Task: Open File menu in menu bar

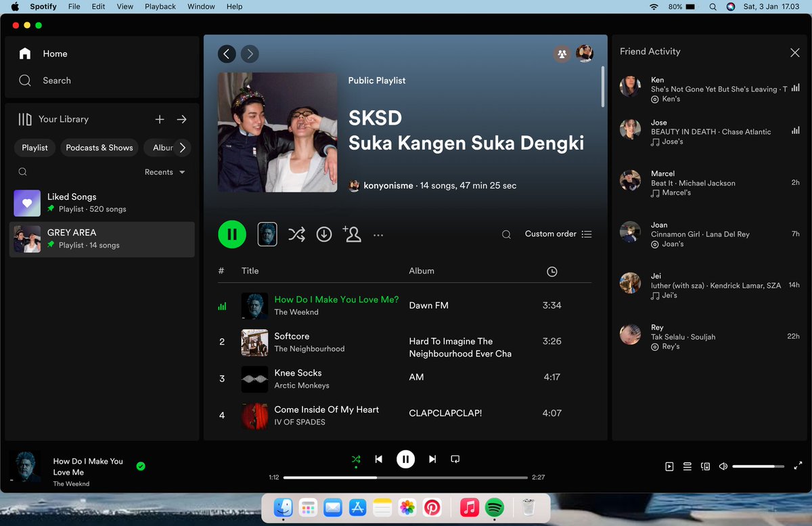Action: 74,6
